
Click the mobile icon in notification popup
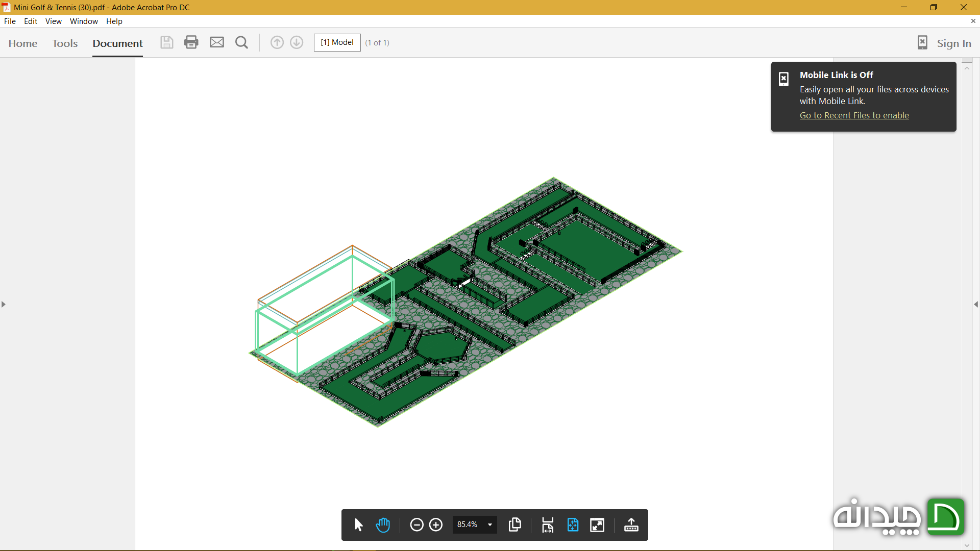pyautogui.click(x=783, y=79)
